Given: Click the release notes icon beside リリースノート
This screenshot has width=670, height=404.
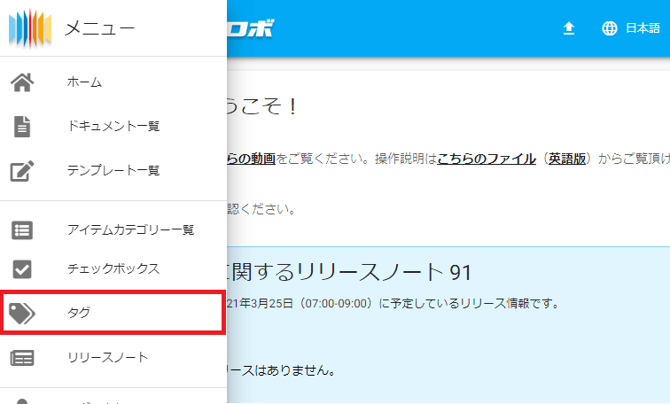Looking at the screenshot, I should click(x=22, y=357).
